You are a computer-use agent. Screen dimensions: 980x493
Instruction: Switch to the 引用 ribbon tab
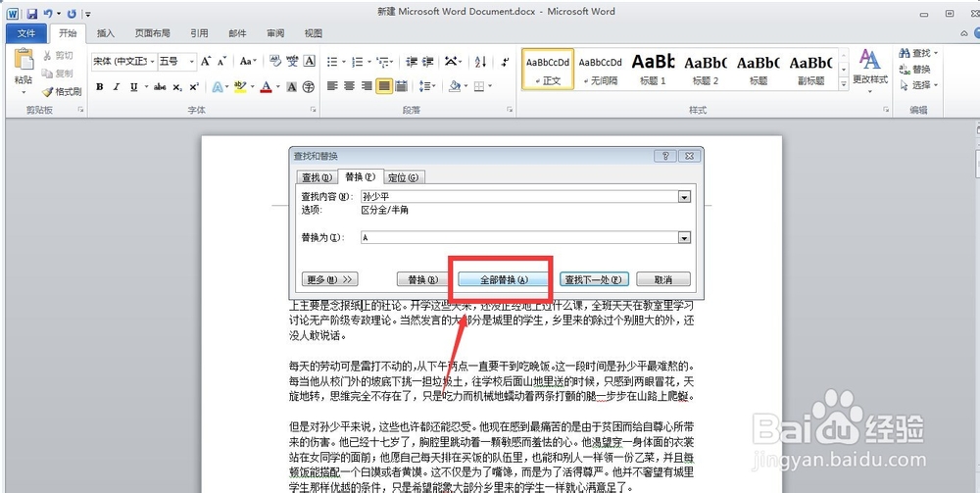tap(199, 33)
